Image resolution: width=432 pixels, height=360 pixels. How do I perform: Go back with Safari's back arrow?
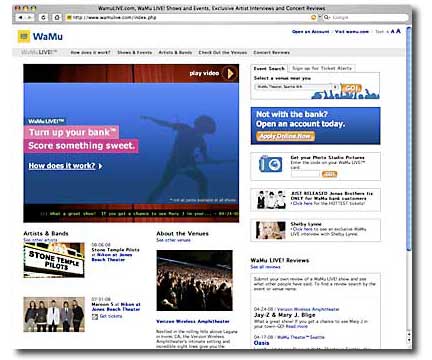(21, 17)
